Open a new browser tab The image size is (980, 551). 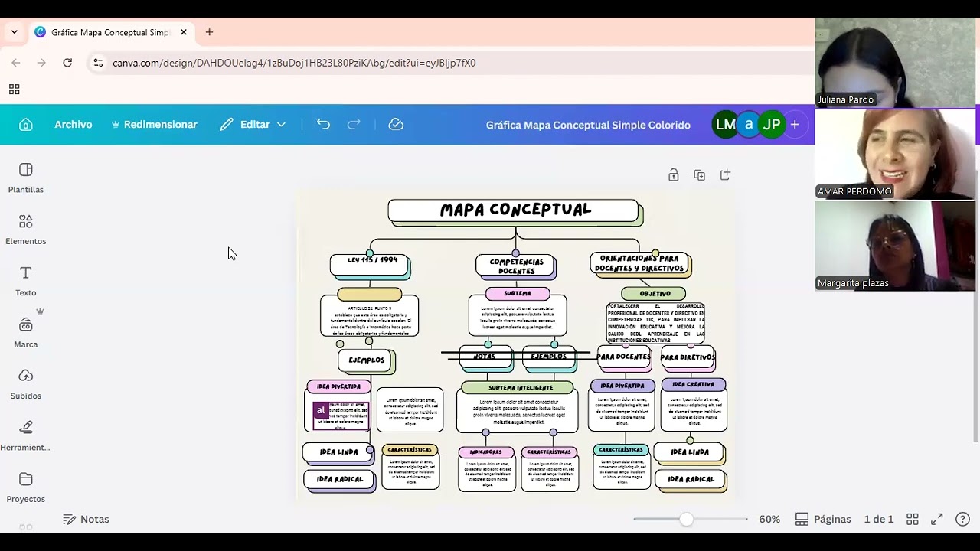point(209,32)
